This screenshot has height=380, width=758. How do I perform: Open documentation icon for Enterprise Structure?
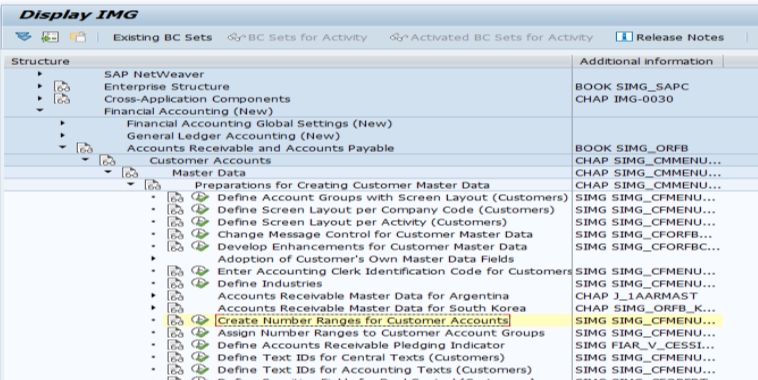point(62,87)
